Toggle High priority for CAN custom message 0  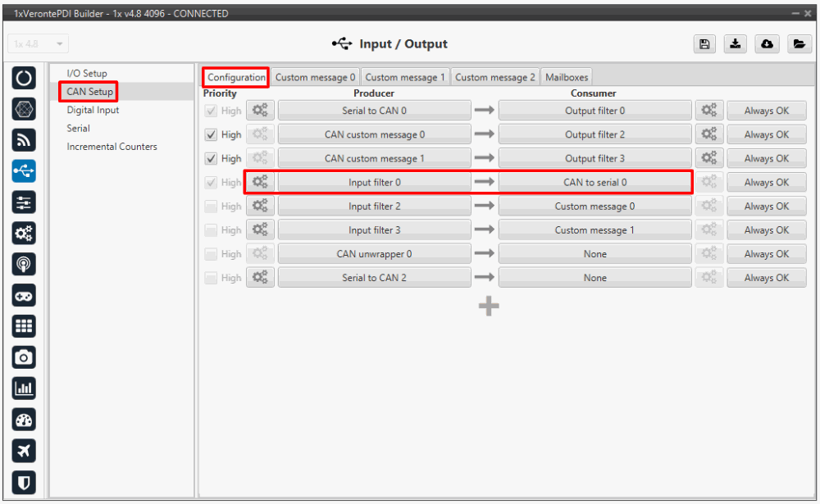click(212, 134)
